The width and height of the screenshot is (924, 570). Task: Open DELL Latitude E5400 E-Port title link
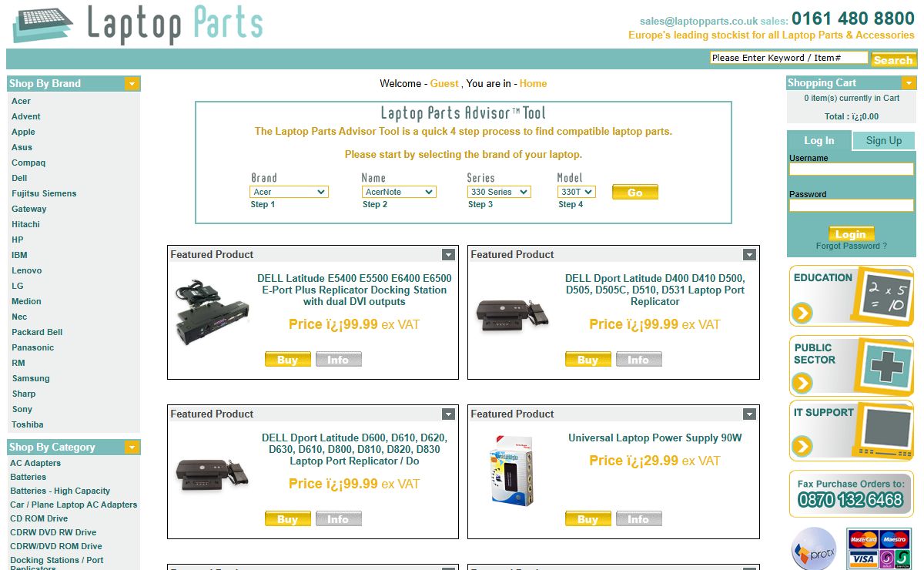(x=354, y=290)
